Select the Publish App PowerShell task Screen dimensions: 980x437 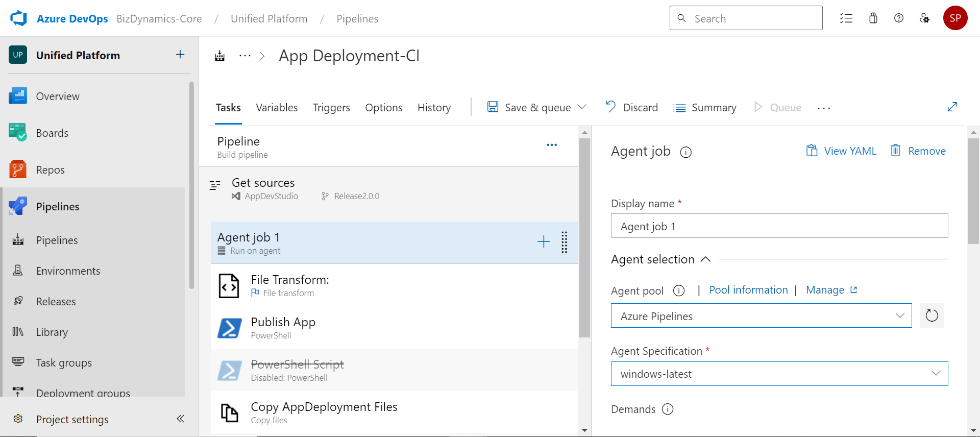(394, 328)
